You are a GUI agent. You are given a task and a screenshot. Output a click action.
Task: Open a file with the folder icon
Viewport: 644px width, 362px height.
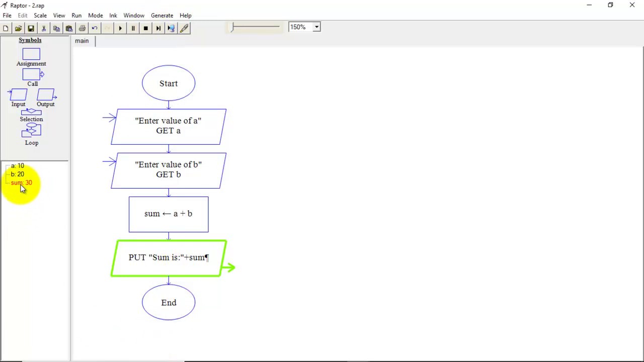tap(18, 28)
